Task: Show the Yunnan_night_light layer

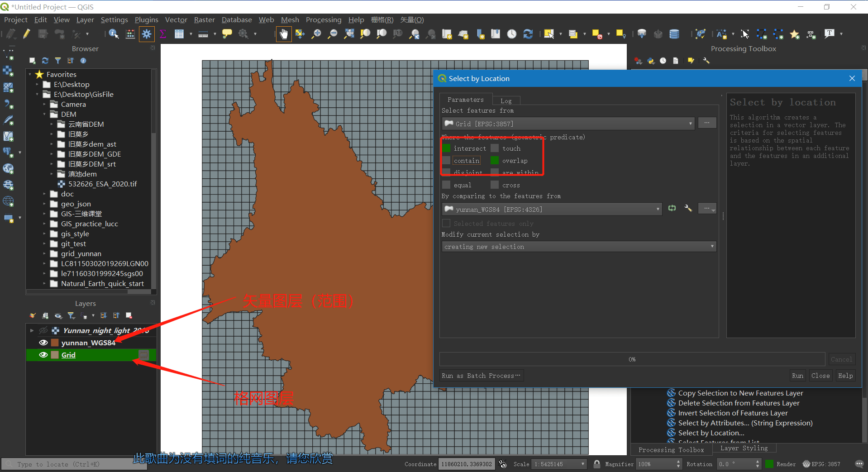Action: (x=43, y=330)
